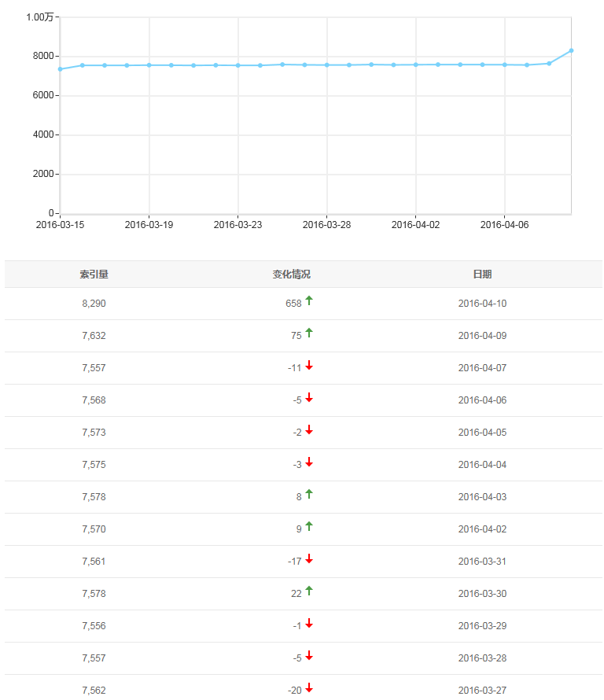Click the red down arrow beside -11
The height and width of the screenshot is (700, 604).
click(309, 365)
